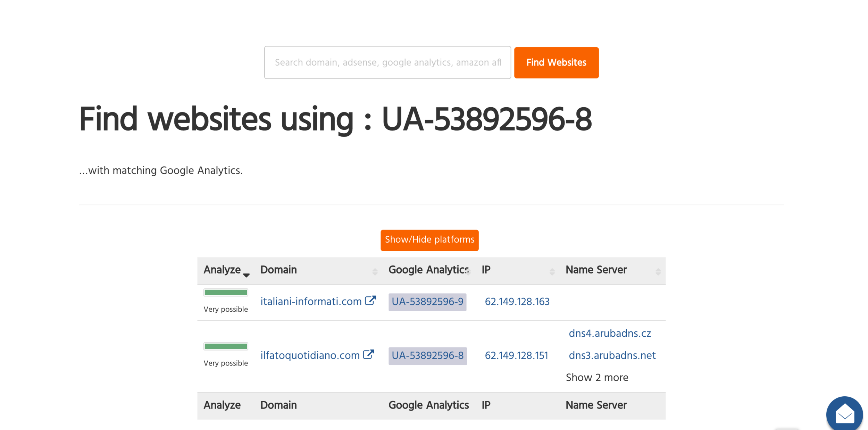Open italiani-informati.com domain link

click(x=311, y=301)
